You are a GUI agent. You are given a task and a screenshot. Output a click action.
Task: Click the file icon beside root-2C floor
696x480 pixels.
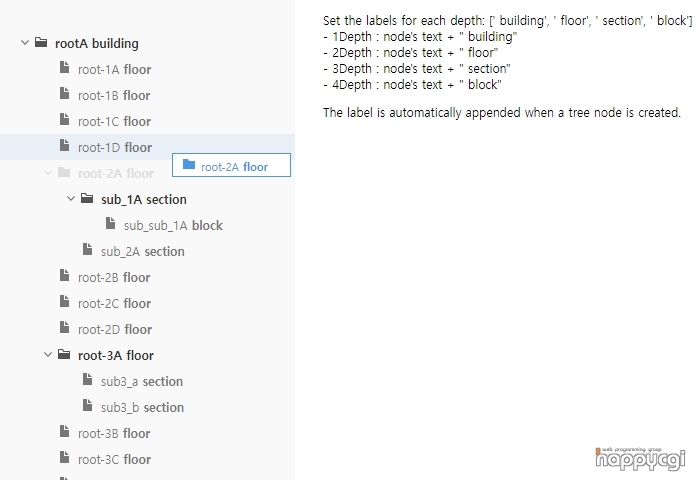click(64, 302)
